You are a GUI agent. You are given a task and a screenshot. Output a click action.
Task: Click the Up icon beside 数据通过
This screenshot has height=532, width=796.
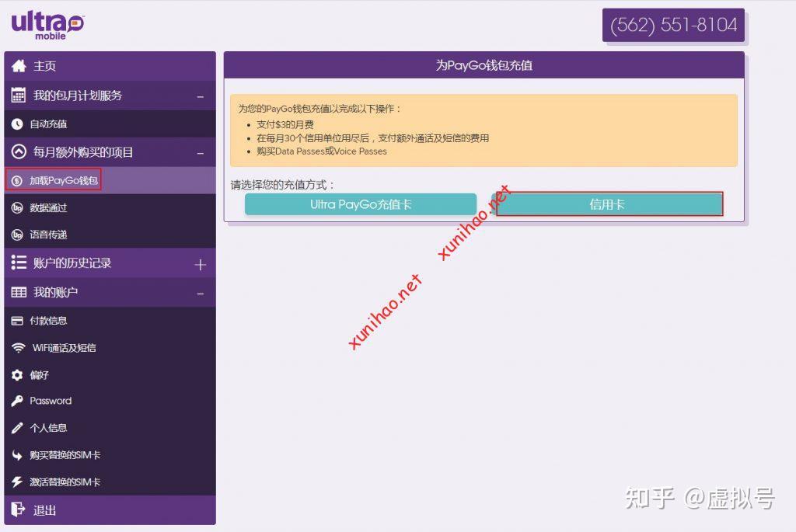17,208
